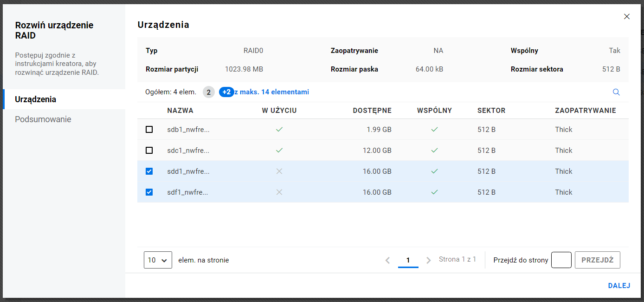Click the blue +2 badge
644x302 pixels.
[226, 92]
